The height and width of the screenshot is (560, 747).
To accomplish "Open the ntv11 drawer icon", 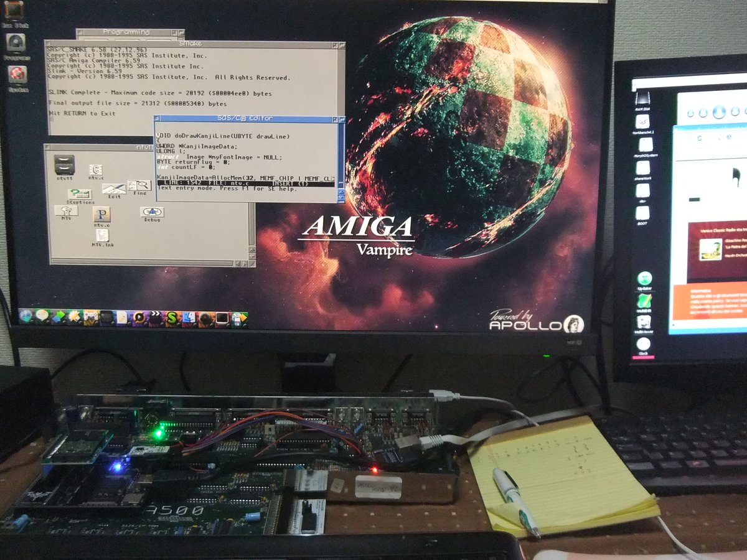I will pos(65,166).
